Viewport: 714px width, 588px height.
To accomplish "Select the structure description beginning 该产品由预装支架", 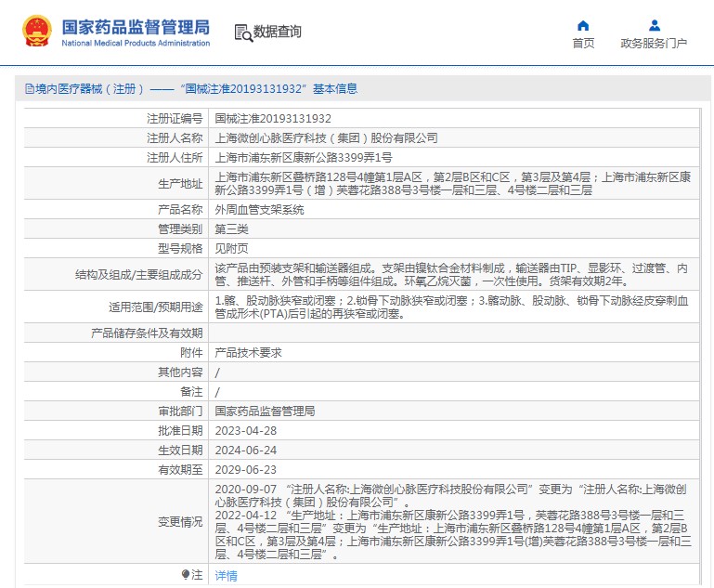I will tap(451, 275).
